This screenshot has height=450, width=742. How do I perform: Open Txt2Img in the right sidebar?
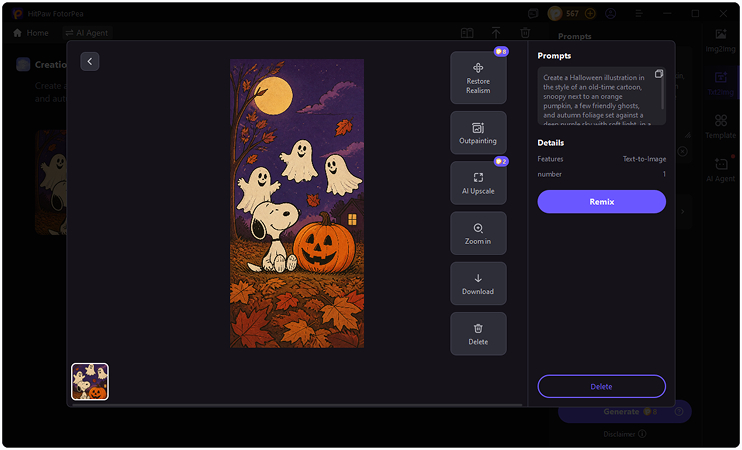[x=720, y=83]
